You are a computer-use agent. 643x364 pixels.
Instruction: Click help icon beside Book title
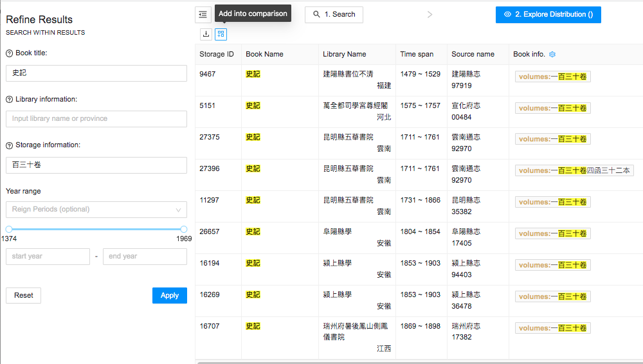coord(10,53)
